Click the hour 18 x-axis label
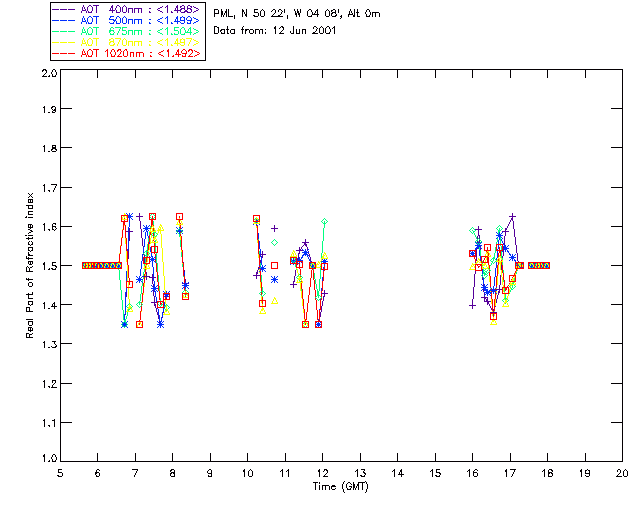This screenshot has width=640, height=512. coord(547,473)
